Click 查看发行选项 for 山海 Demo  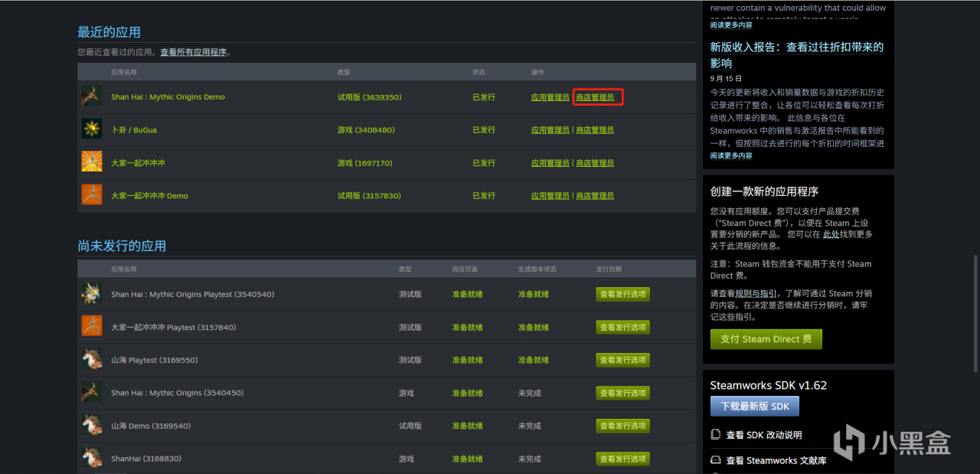[622, 426]
